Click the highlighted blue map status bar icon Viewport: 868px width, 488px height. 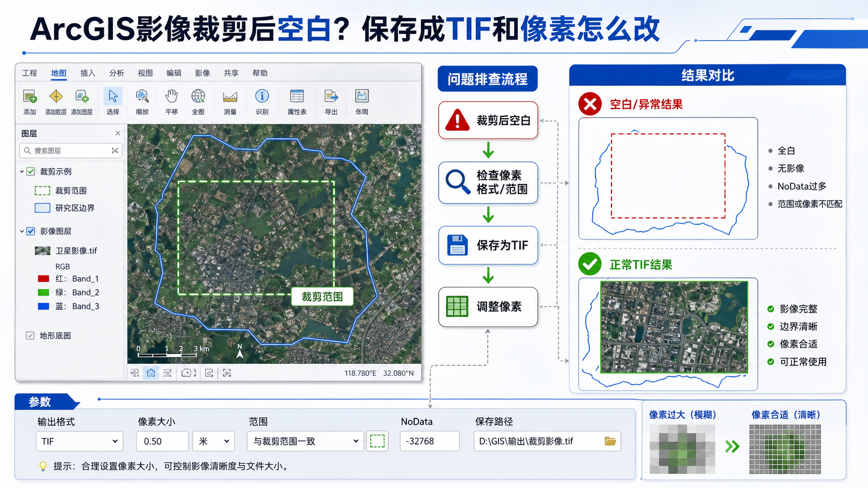(151, 373)
